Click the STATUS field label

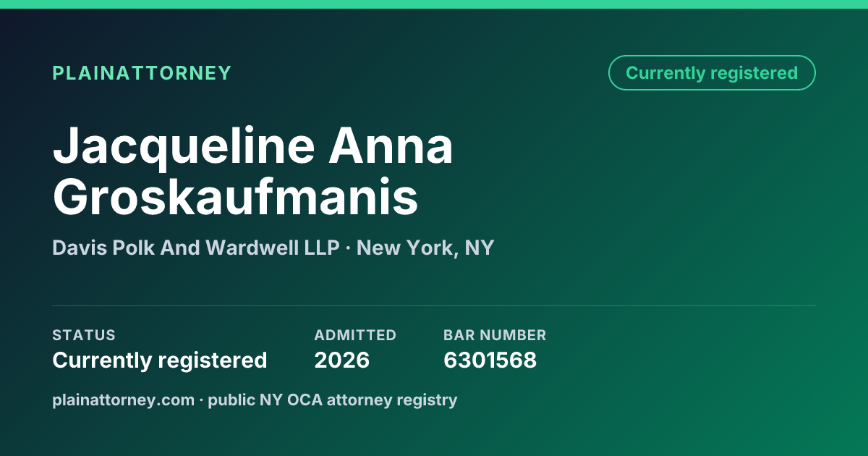point(84,335)
